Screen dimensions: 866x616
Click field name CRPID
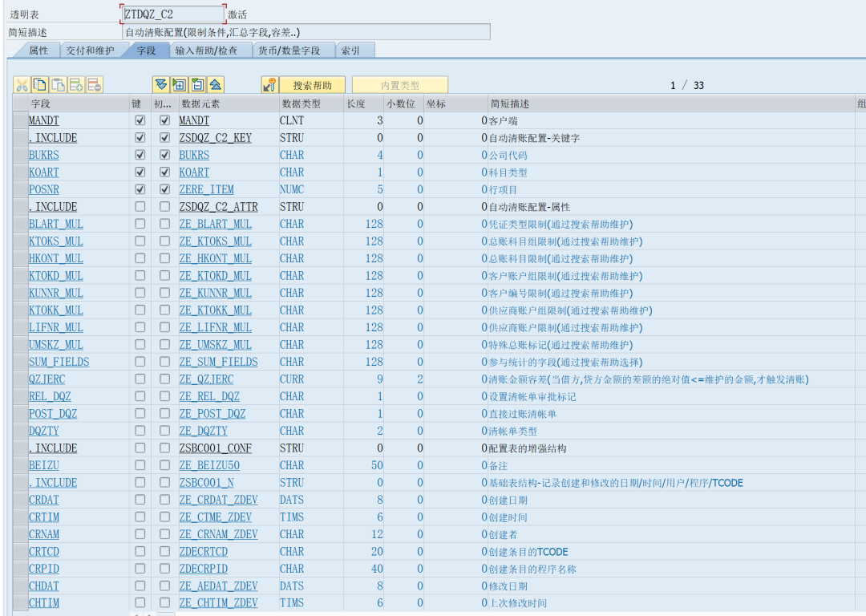pyautogui.click(x=43, y=569)
